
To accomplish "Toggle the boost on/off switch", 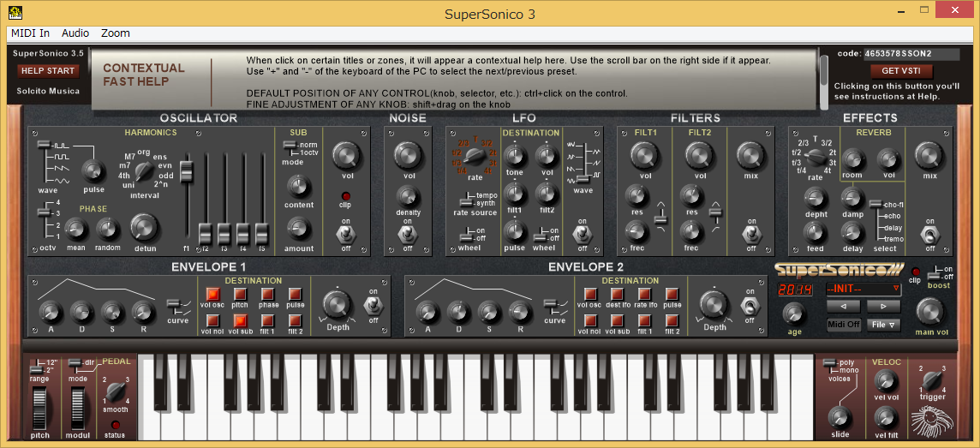I will [x=935, y=272].
